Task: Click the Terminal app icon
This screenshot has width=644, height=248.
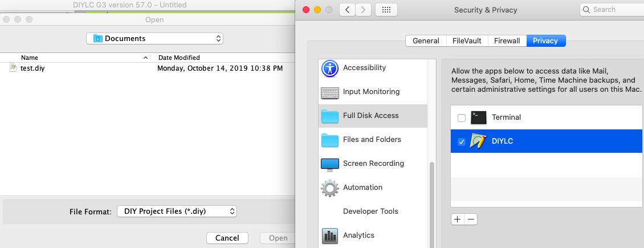Action: click(479, 117)
